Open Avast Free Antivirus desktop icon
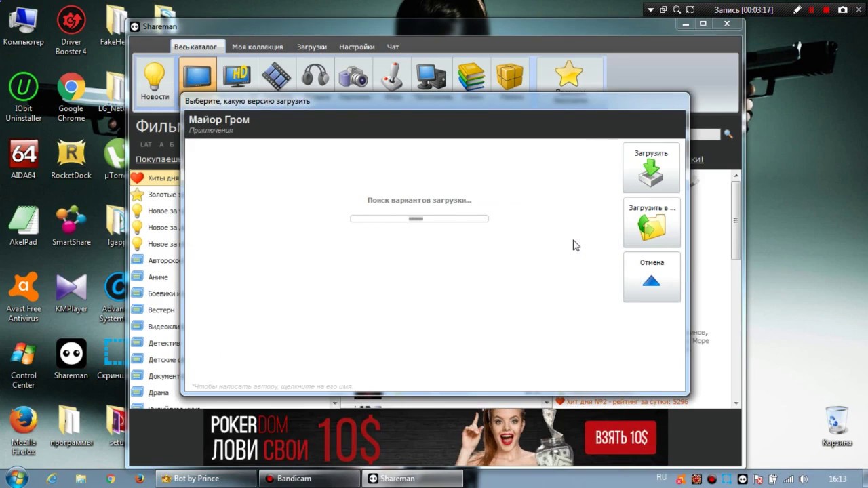Screen dimensions: 868x488 (x=23, y=298)
